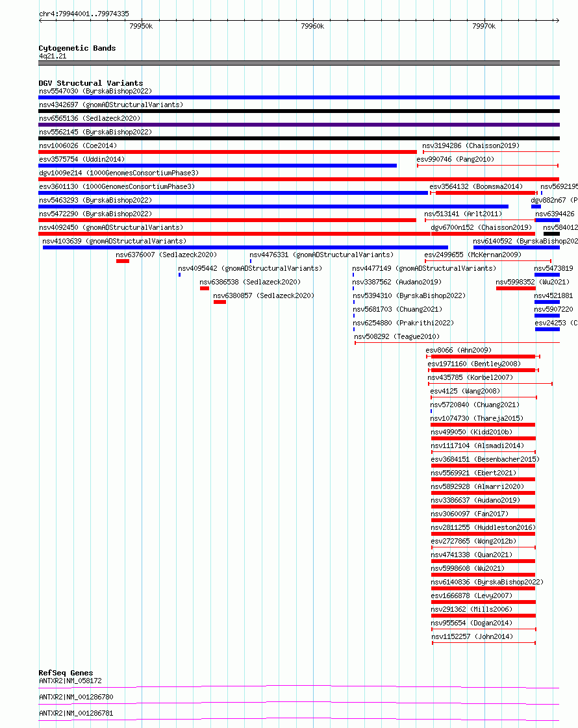Viewport: 578px width, 728px height.
Task: Click the 79970k ruler tick label
Action: (484, 27)
